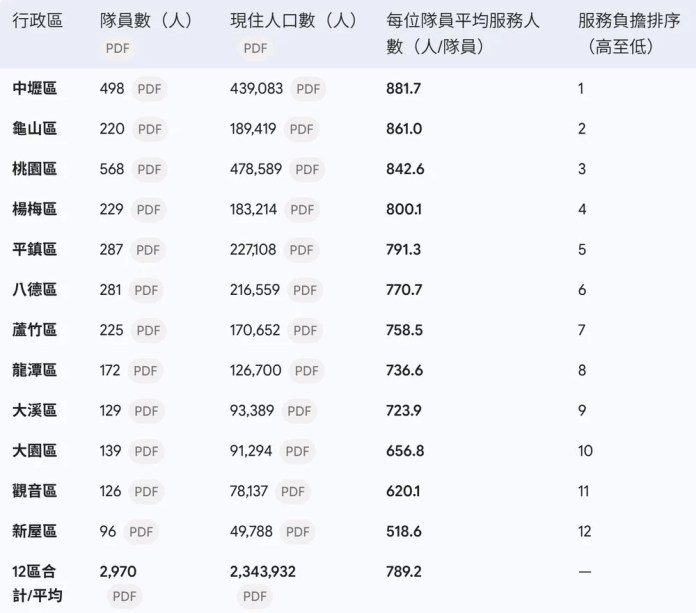Select the average value 789.2
This screenshot has height=613, width=696.
(404, 572)
